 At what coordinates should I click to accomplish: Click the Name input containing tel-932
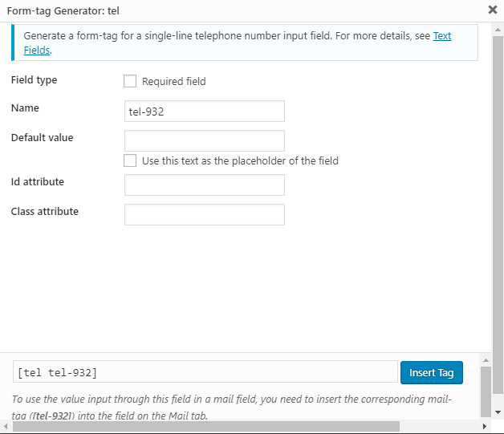click(x=205, y=112)
